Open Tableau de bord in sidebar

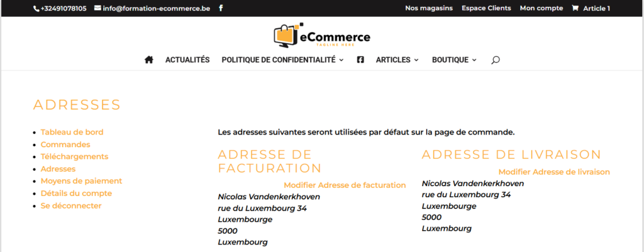(72, 132)
